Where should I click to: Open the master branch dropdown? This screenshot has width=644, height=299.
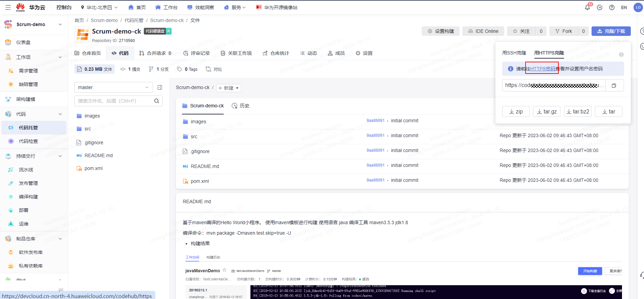tap(113, 87)
